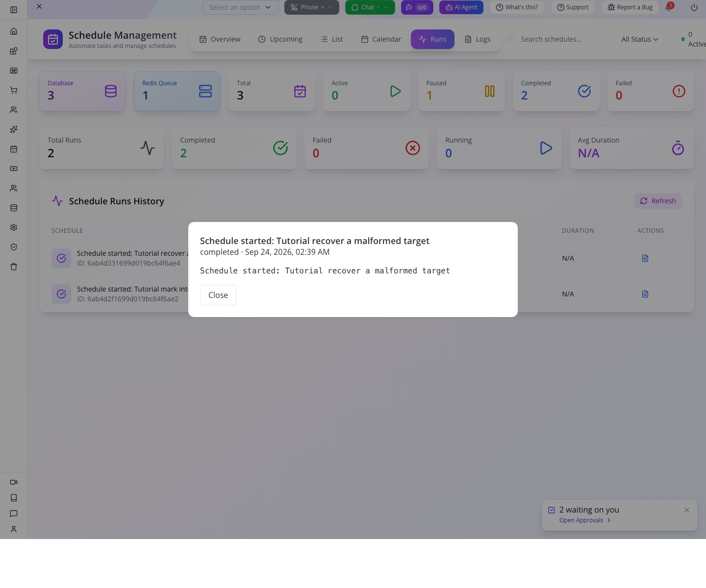Screen dimensions: 706x588
Task: Switch to the Overview tab
Action: click(220, 39)
